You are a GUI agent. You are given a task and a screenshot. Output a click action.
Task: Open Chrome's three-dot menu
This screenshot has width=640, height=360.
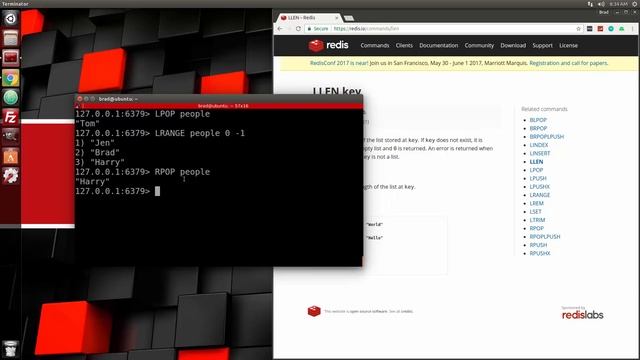pyautogui.click(x=633, y=29)
